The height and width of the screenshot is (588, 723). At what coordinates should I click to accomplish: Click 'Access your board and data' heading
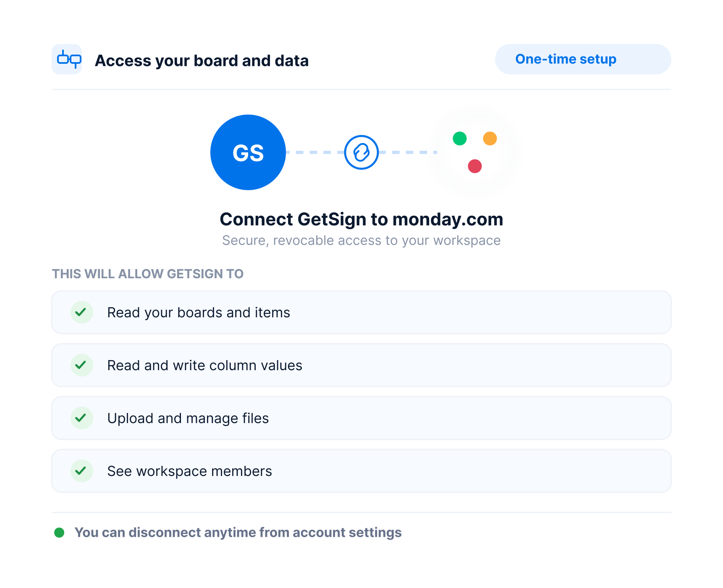[202, 61]
